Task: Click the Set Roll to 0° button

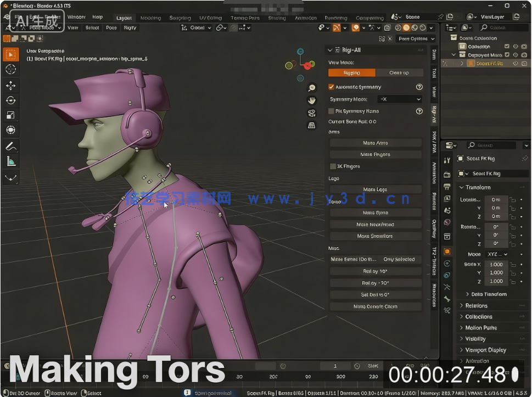Action: [376, 293]
